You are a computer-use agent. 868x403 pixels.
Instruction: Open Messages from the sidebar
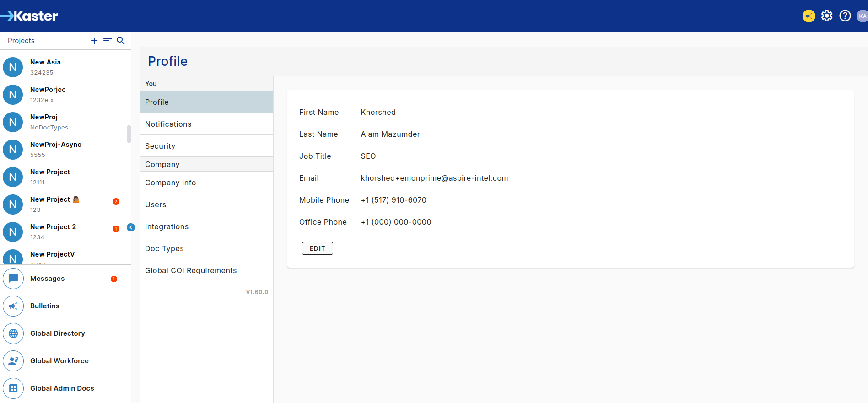coord(47,279)
